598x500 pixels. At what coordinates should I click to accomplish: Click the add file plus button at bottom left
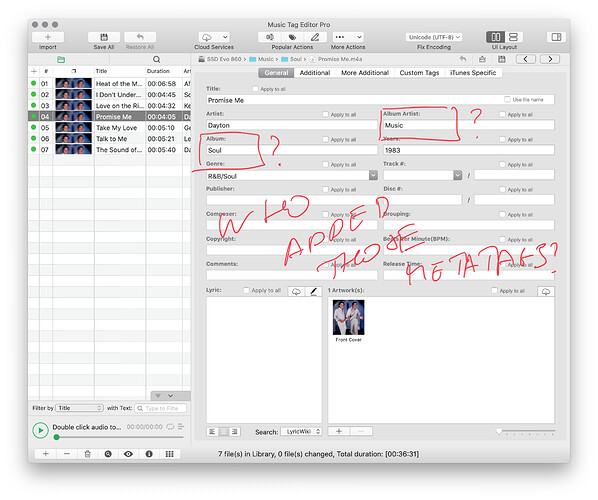(46, 454)
